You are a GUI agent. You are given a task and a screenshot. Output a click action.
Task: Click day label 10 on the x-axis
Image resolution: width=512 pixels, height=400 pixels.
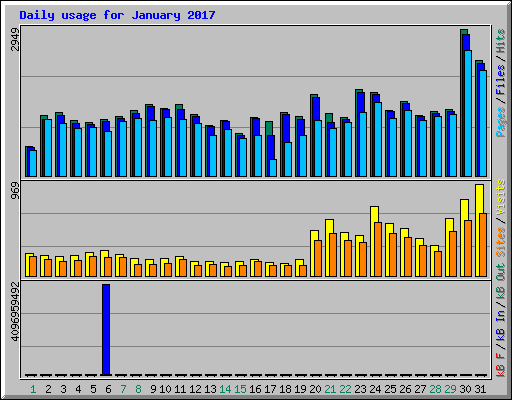[x=165, y=389]
